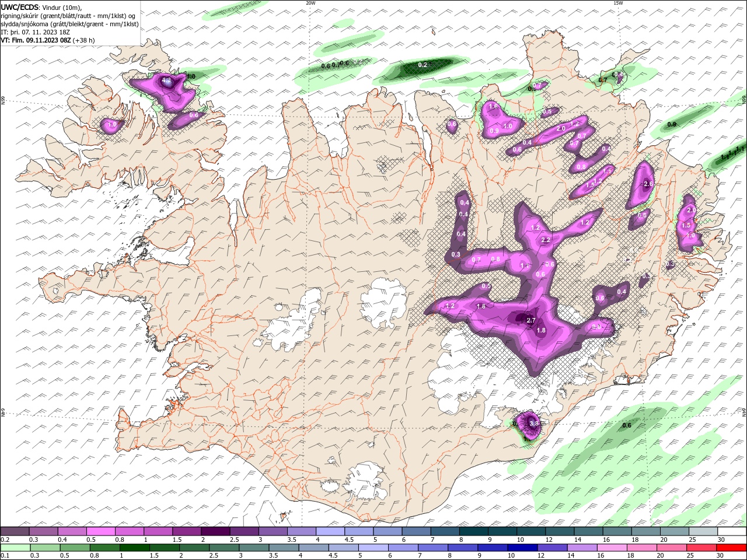This screenshot has width=747, height=560.
Task: Pick the 16 light pink swatch, lower legend
Action: pyautogui.click(x=612, y=548)
